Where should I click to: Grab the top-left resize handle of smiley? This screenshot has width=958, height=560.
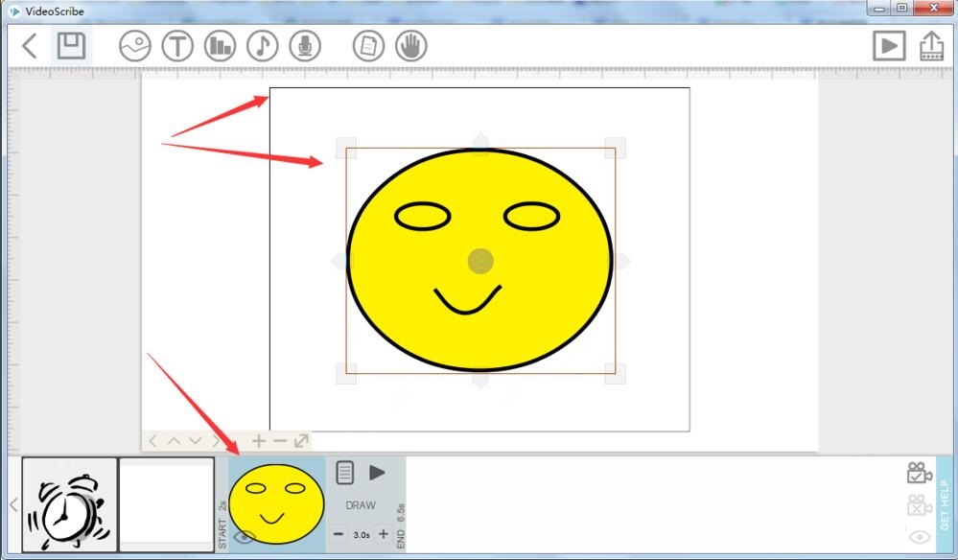click(346, 148)
